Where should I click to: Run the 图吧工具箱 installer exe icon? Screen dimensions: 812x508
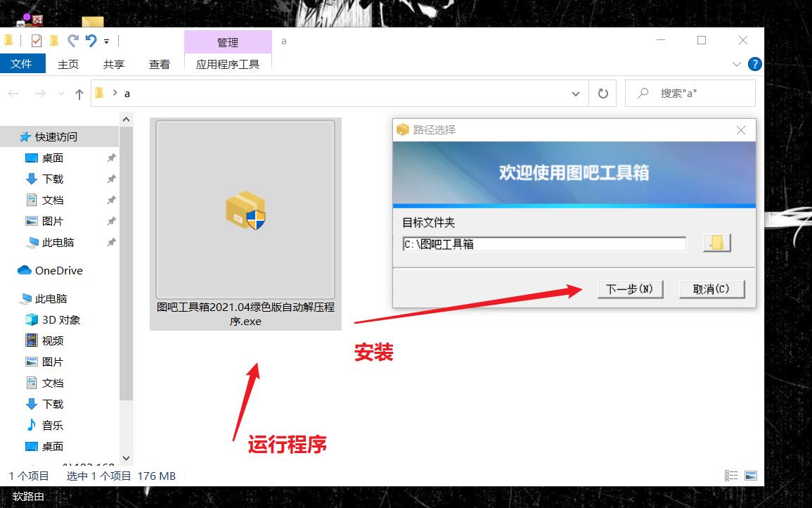click(x=244, y=211)
